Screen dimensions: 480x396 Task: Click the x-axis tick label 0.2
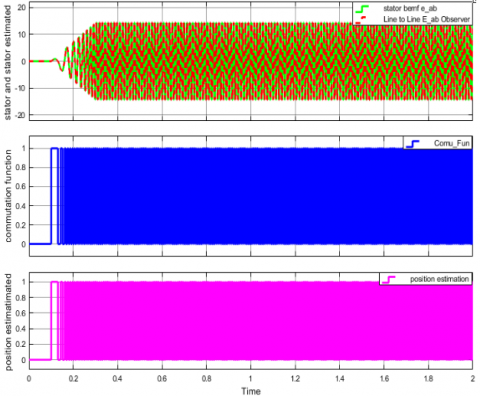click(73, 378)
